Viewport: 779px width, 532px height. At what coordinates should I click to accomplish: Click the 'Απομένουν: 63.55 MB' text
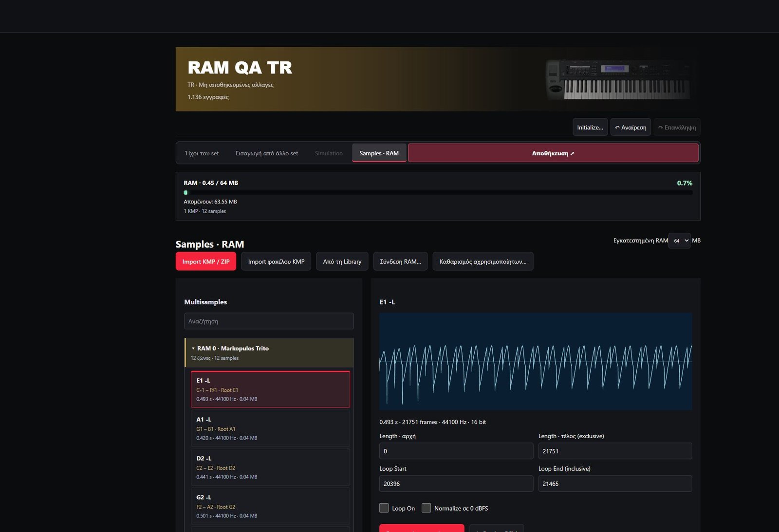click(210, 202)
